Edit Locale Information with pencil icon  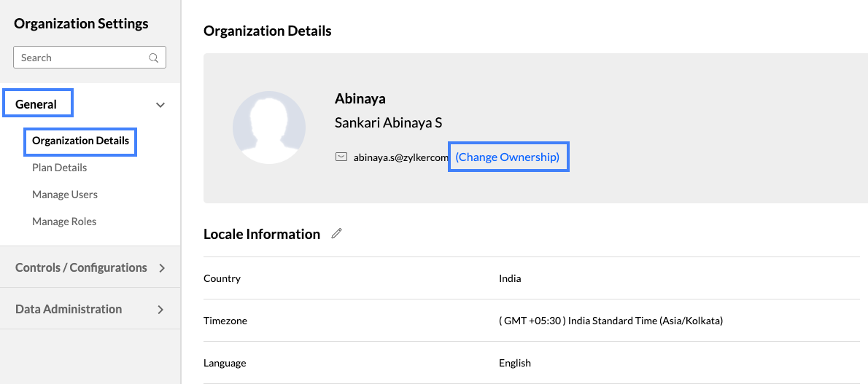pos(336,234)
